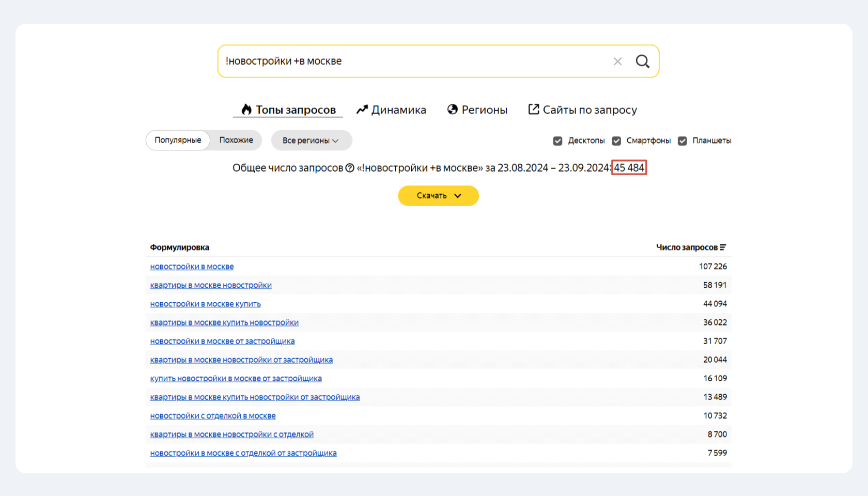Image resolution: width=868 pixels, height=496 pixels.
Task: Uncheck the Десктопы checkbox
Action: 557,140
